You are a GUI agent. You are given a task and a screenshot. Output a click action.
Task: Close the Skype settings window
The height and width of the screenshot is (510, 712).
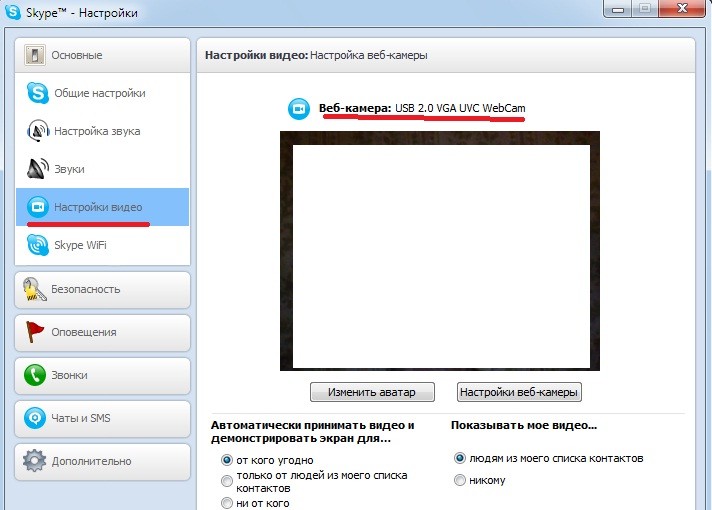(x=682, y=9)
